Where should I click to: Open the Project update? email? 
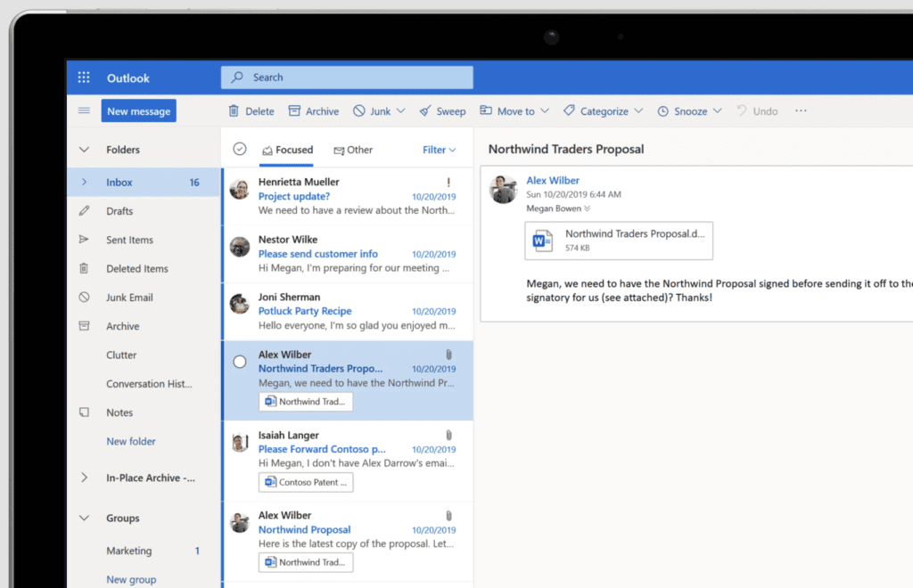[x=348, y=196]
